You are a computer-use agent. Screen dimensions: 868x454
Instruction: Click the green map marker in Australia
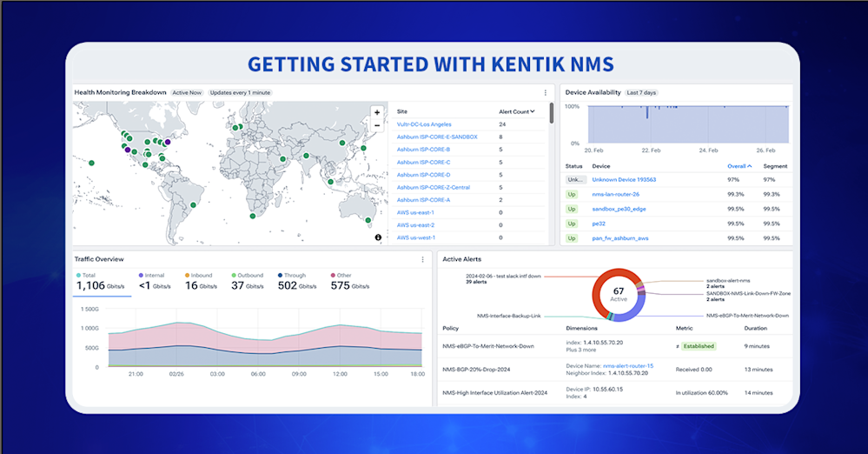(368, 221)
